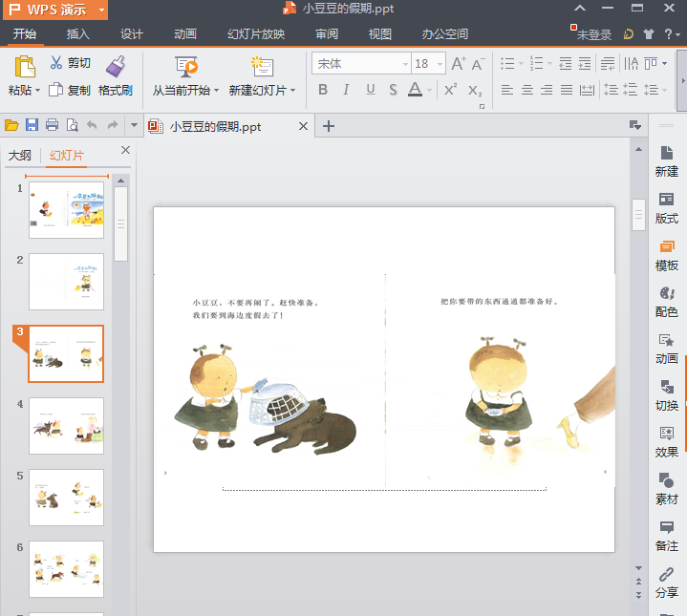Switch to the 幻灯片放映 ribbon tab
The height and width of the screenshot is (616, 687).
(256, 34)
